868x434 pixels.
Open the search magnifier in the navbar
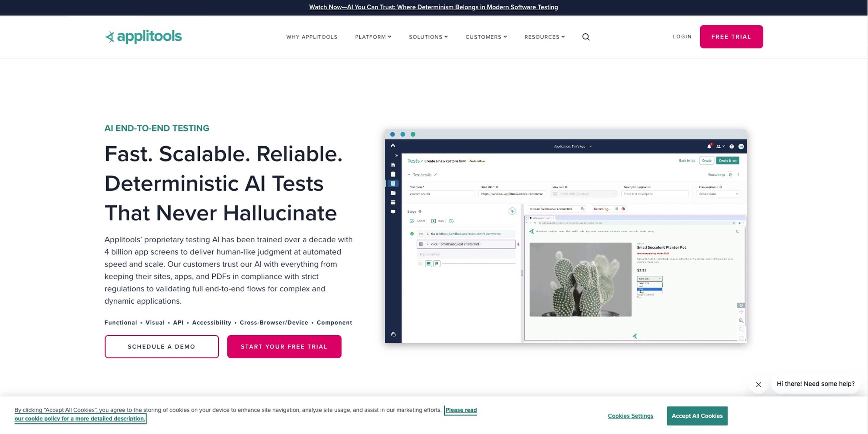click(586, 37)
